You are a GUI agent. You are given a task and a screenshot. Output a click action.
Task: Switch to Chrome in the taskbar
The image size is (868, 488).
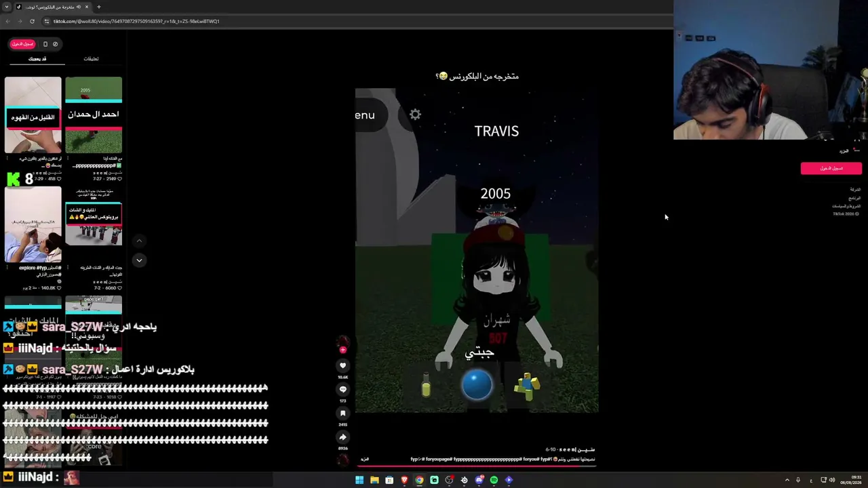click(x=419, y=480)
